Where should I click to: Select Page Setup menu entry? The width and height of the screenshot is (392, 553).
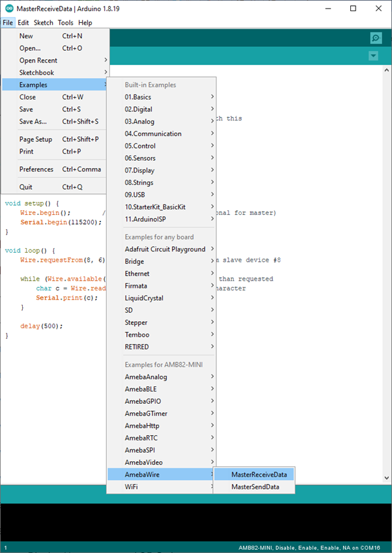(x=36, y=139)
